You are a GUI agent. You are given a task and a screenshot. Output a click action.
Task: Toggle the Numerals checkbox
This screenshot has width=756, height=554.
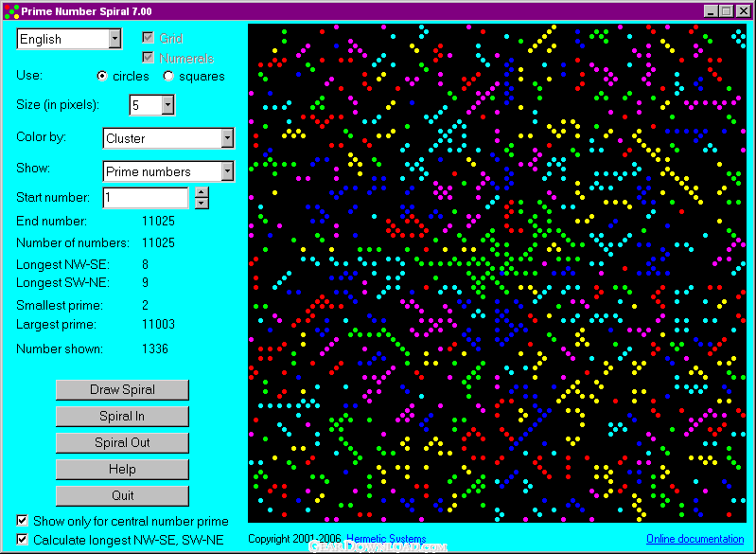[x=148, y=58]
